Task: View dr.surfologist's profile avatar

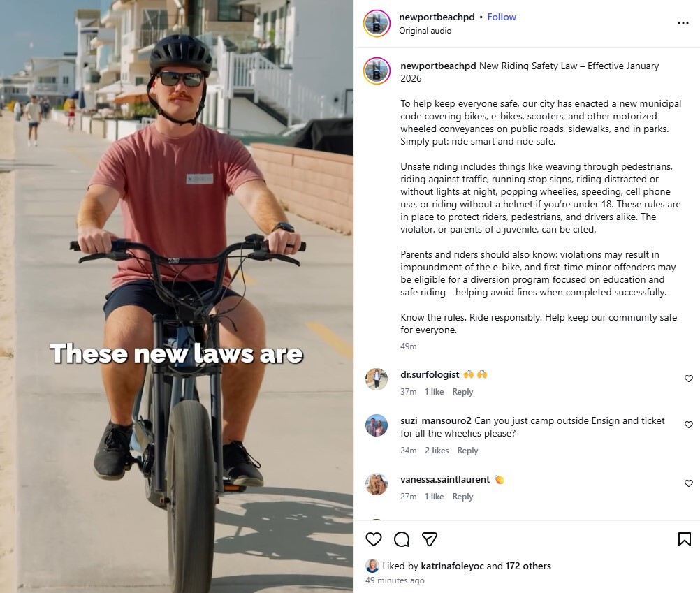Action: point(377,379)
